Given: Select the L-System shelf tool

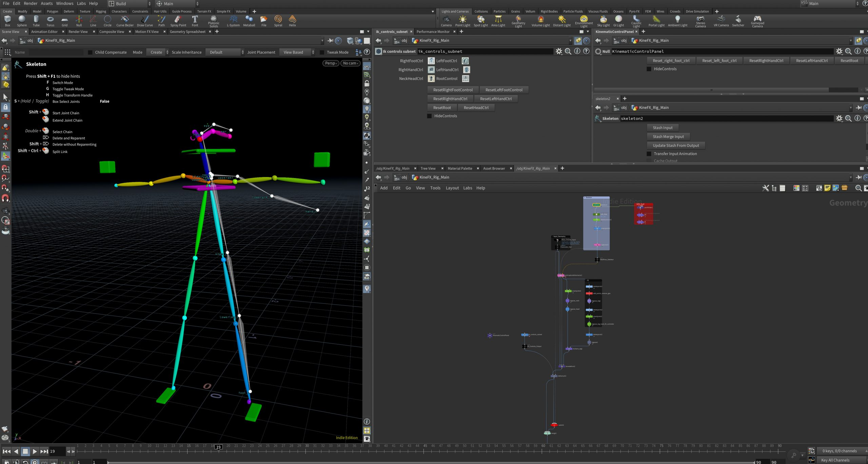Looking at the screenshot, I should pos(233,21).
